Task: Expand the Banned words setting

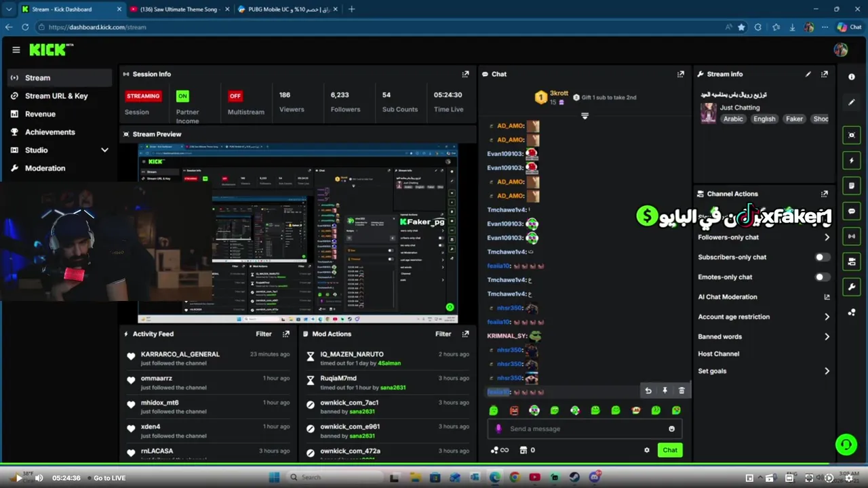Action: point(827,337)
